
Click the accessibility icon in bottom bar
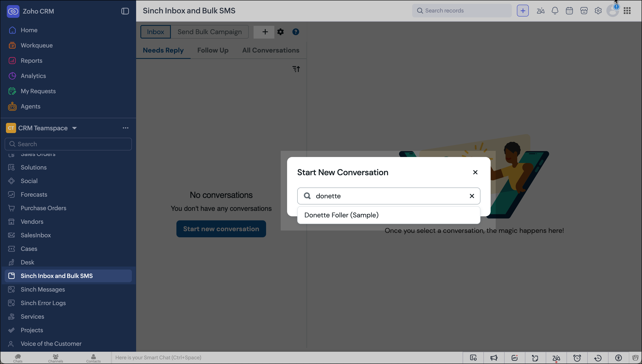pyautogui.click(x=618, y=358)
